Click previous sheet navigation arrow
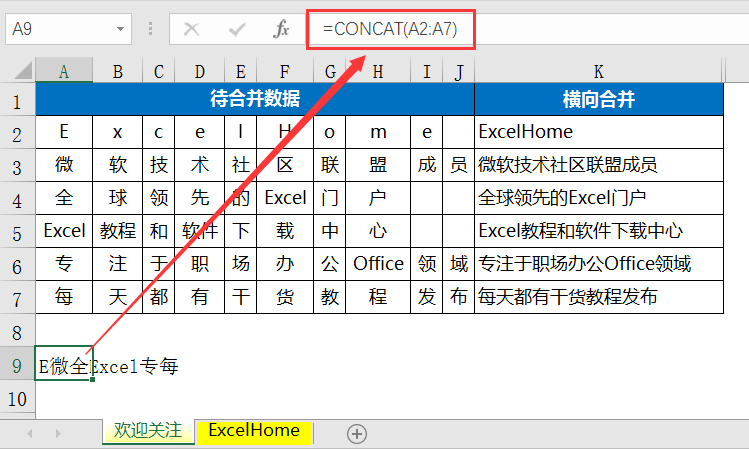The height and width of the screenshot is (449, 749). click(30, 433)
